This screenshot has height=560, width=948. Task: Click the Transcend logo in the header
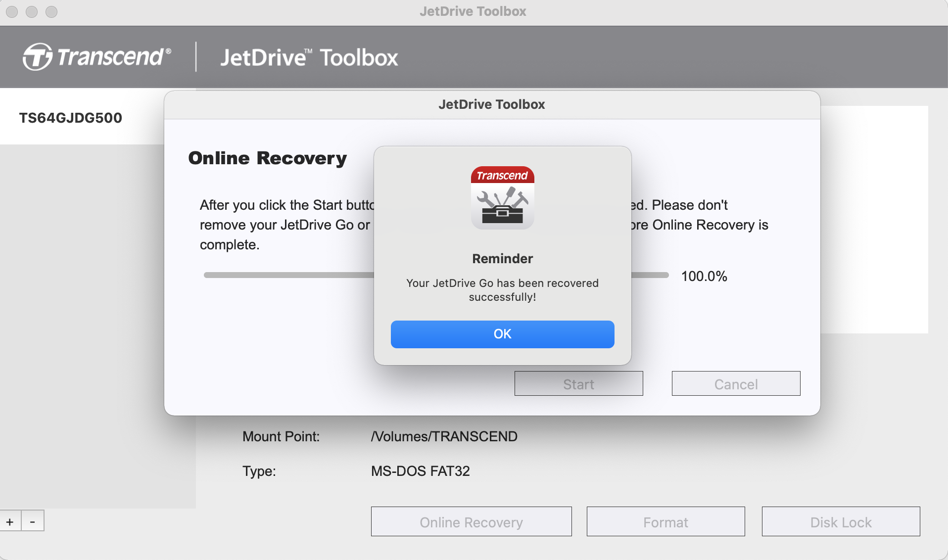(x=97, y=56)
